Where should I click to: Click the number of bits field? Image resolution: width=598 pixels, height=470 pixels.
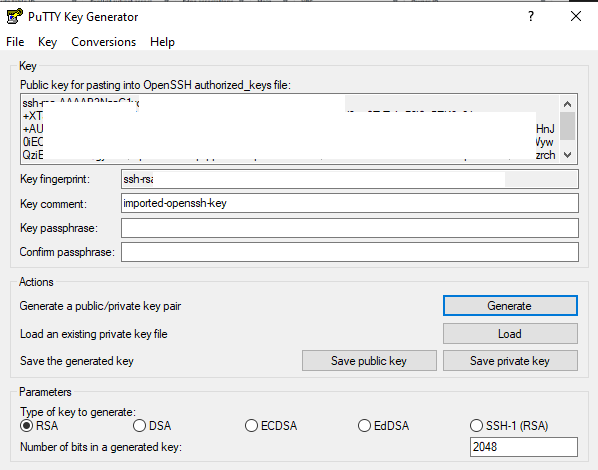click(524, 447)
